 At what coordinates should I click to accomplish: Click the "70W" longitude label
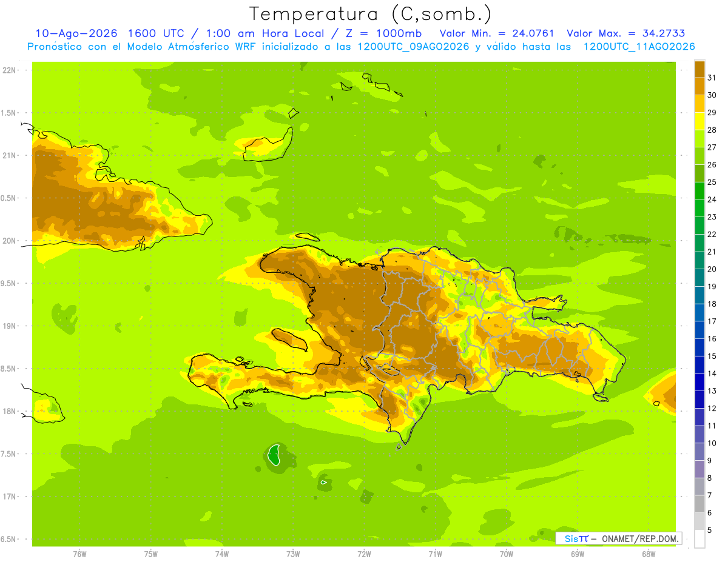(x=507, y=554)
